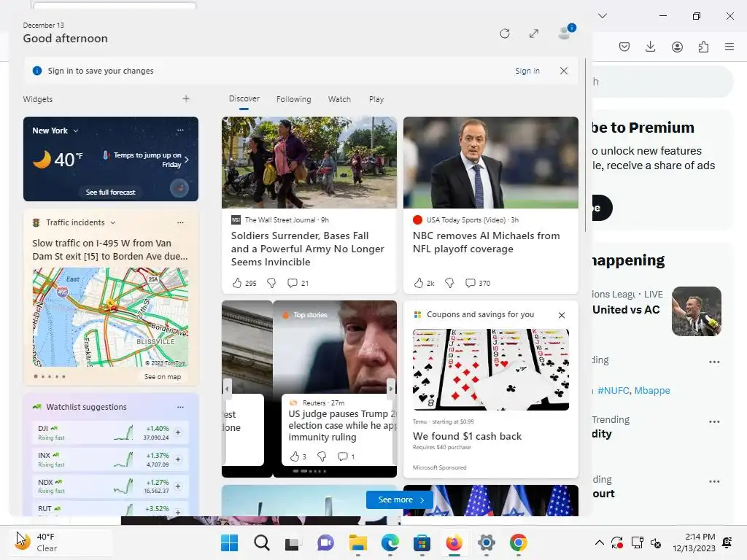Open the Play tab
The height and width of the screenshot is (560, 747).
376,99
